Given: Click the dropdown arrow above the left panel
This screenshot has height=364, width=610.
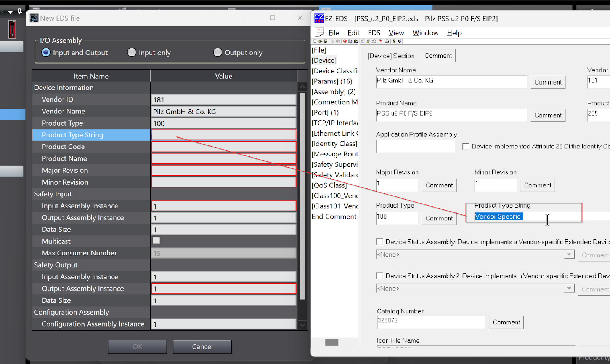Looking at the screenshot, I should click(x=10, y=12).
